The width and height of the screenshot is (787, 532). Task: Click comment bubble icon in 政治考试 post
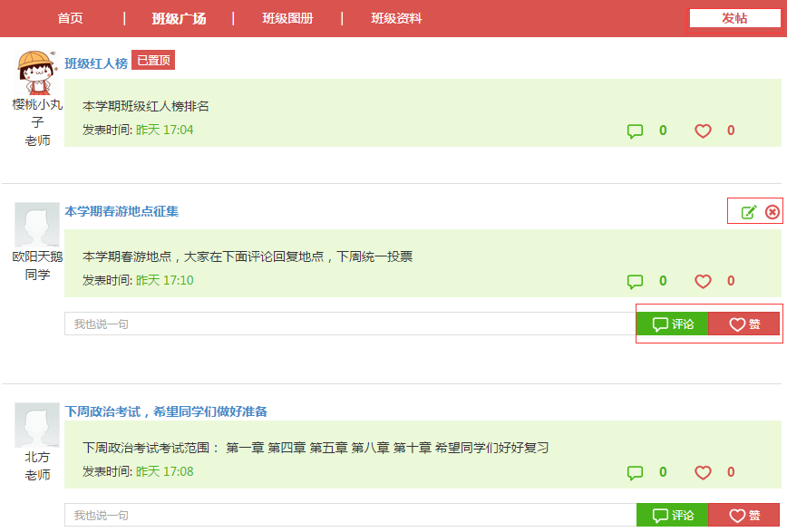[x=636, y=472]
